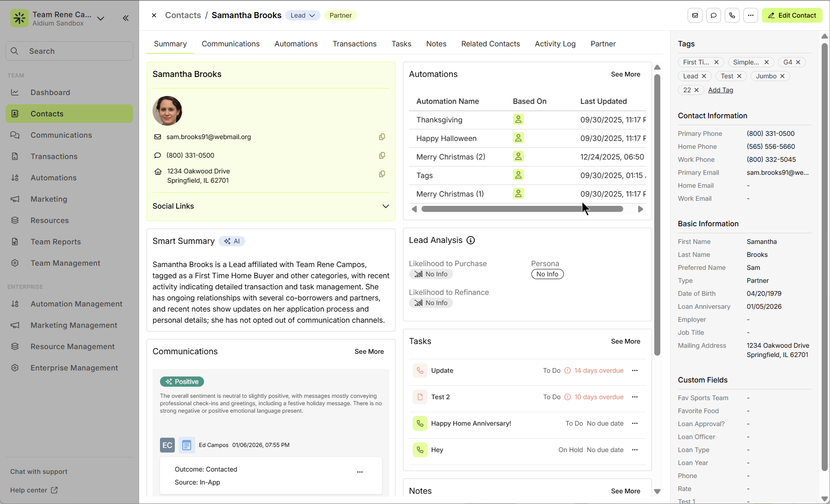Click the email icon in top toolbar
Screen dimensions: 830x504
click(695, 15)
